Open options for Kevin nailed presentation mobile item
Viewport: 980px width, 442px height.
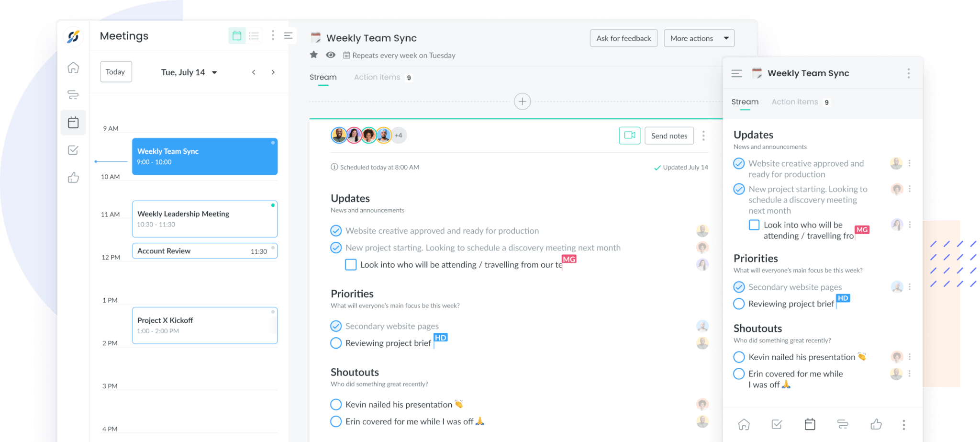click(909, 357)
